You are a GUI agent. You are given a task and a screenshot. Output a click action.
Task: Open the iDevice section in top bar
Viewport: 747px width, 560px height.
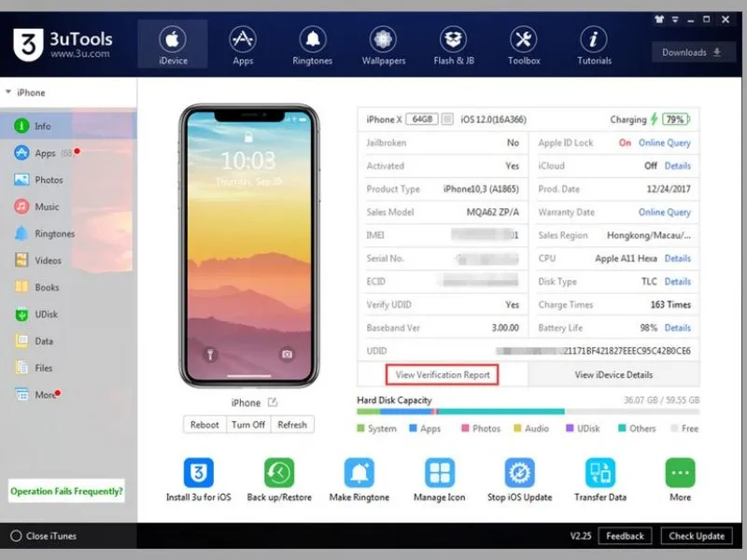pyautogui.click(x=173, y=44)
